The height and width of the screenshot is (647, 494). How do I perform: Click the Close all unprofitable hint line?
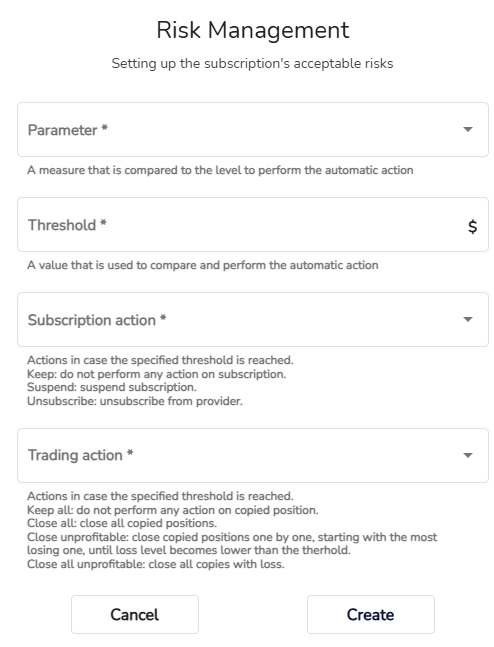pyautogui.click(x=156, y=564)
